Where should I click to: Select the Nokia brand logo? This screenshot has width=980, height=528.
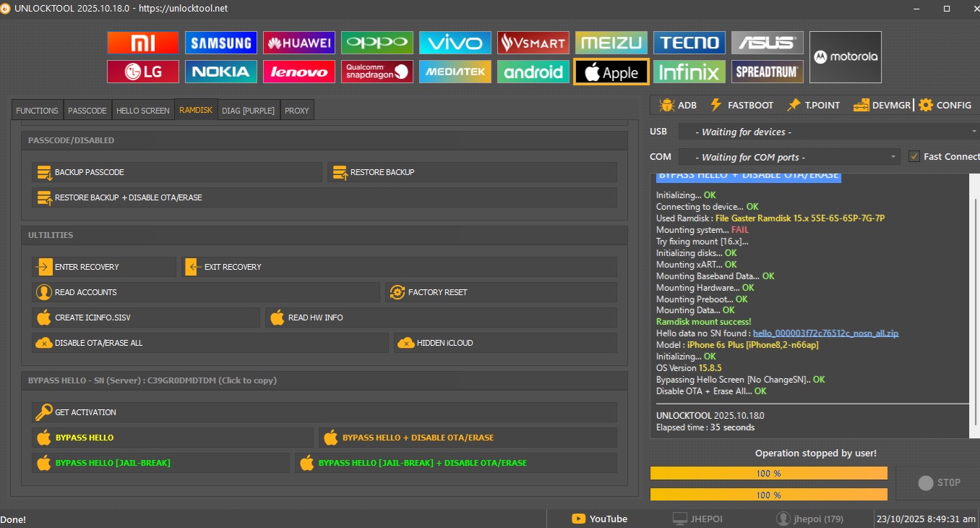tap(221, 72)
